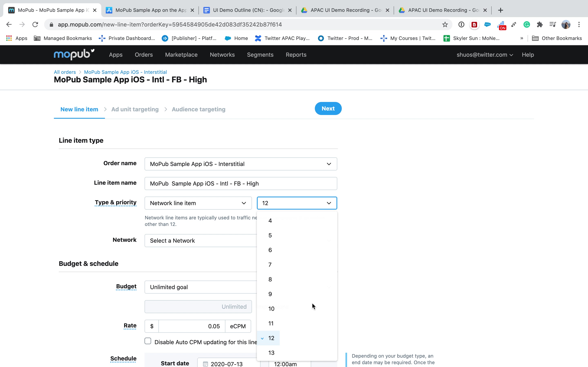This screenshot has height=367, width=588.
Task: Switch to Audience targeting tab
Action: click(x=198, y=109)
